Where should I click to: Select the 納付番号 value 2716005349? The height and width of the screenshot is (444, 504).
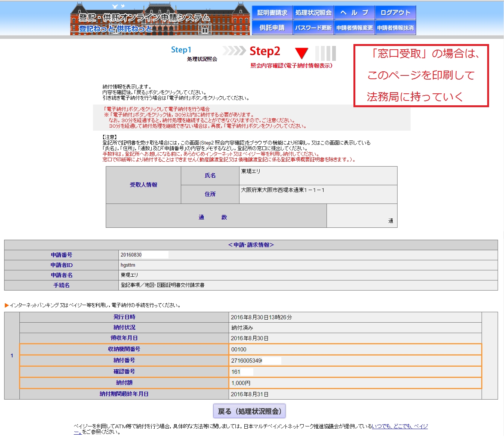247,360
